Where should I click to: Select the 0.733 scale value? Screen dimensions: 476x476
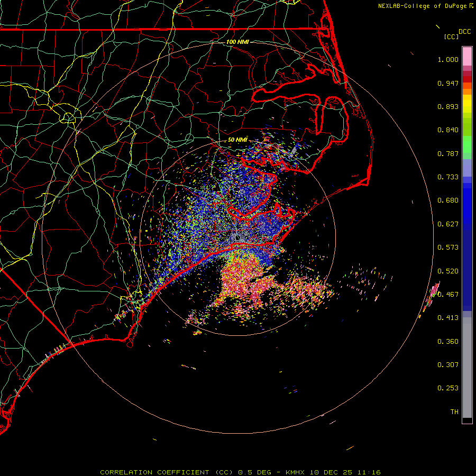pyautogui.click(x=448, y=177)
